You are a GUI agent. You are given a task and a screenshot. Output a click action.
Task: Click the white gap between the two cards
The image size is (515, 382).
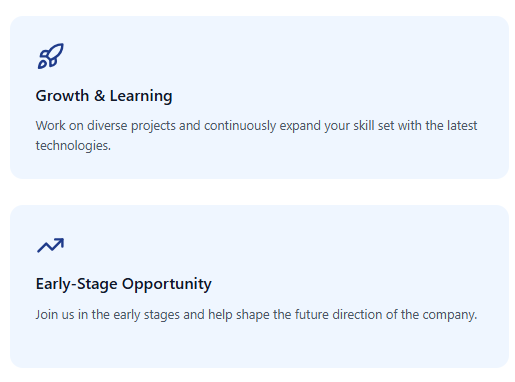259,192
